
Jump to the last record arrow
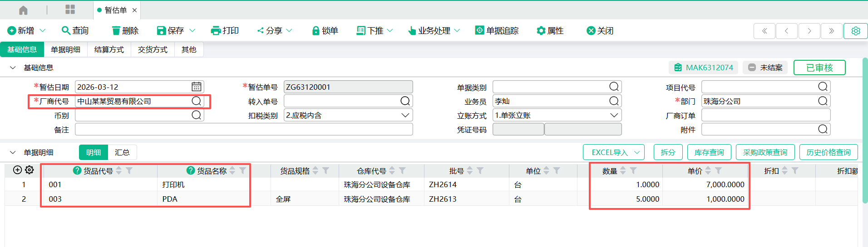tap(831, 31)
